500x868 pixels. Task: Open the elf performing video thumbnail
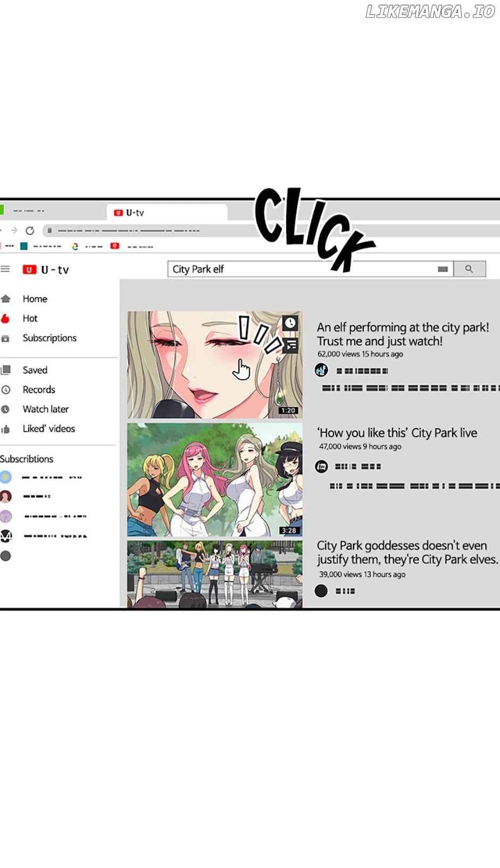pos(215,365)
